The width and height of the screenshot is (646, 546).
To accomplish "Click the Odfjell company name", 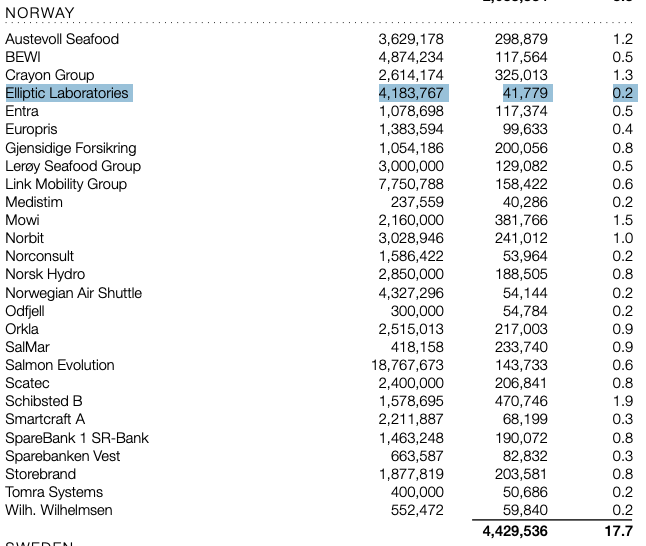I will point(25,311).
